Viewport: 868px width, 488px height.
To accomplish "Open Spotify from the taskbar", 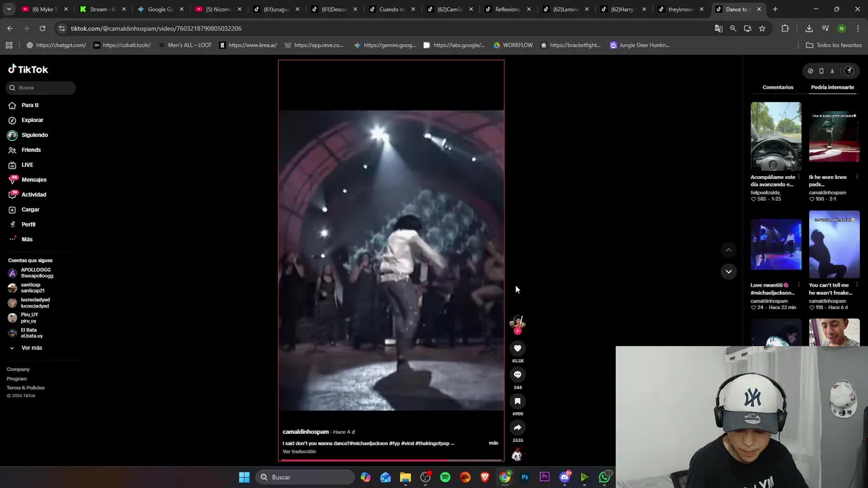I will (445, 477).
